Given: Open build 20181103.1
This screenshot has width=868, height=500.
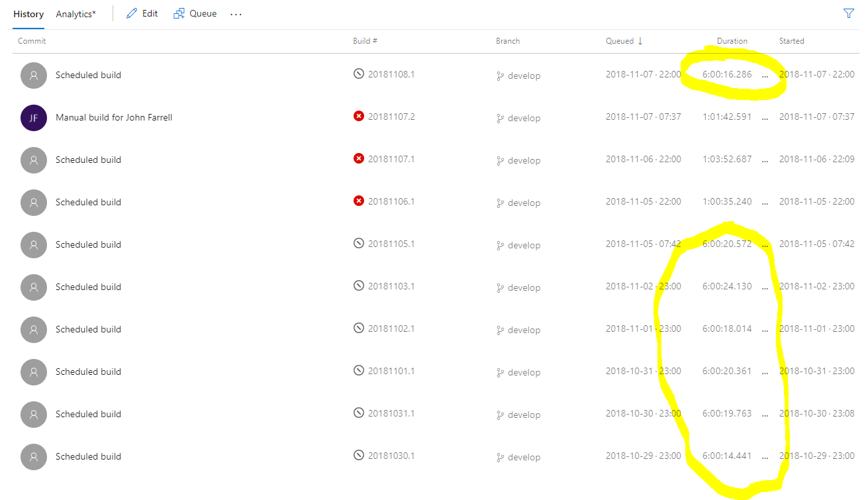Looking at the screenshot, I should pos(391,286).
